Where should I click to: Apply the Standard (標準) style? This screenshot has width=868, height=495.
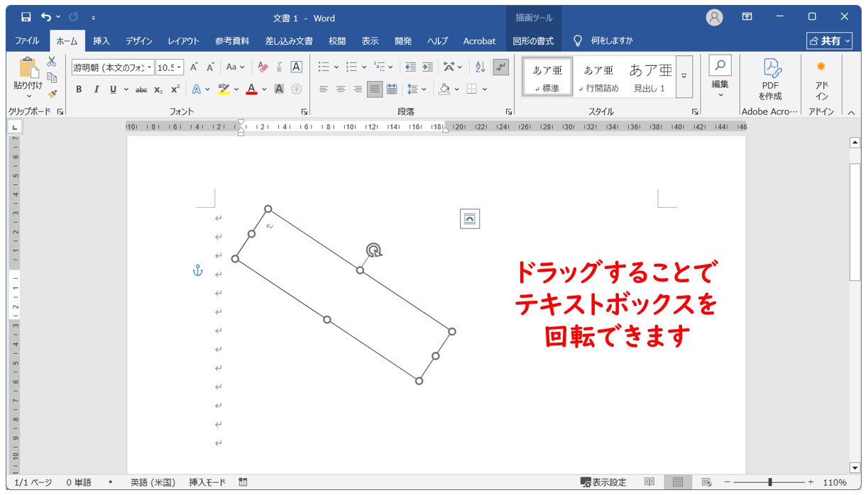click(547, 77)
